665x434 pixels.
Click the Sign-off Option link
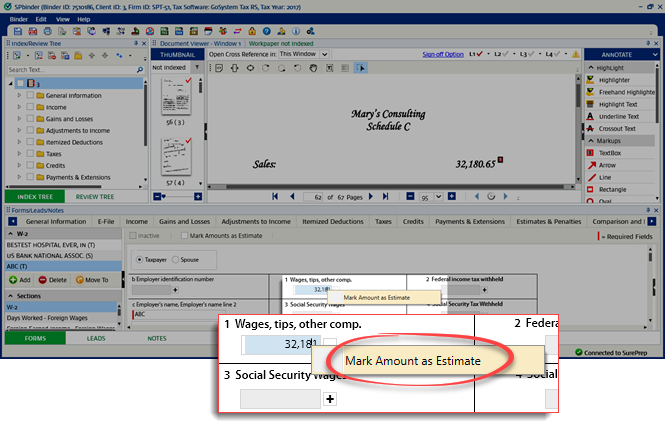tap(442, 54)
